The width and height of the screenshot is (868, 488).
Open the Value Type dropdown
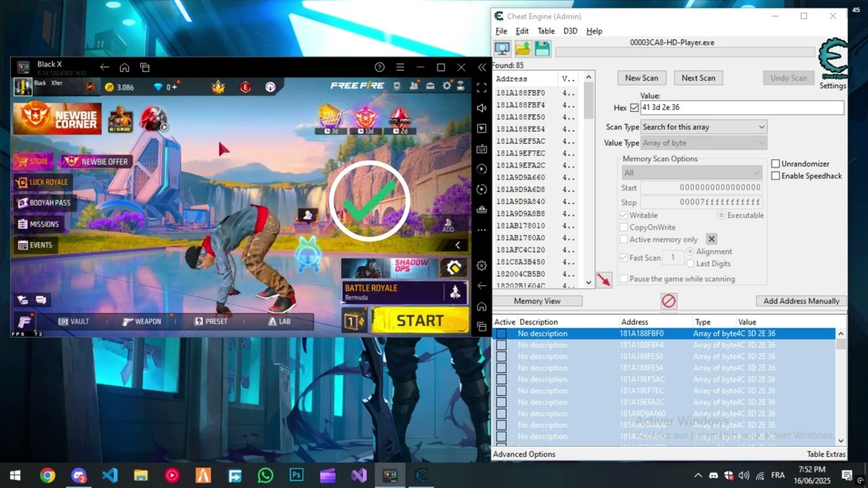point(704,143)
